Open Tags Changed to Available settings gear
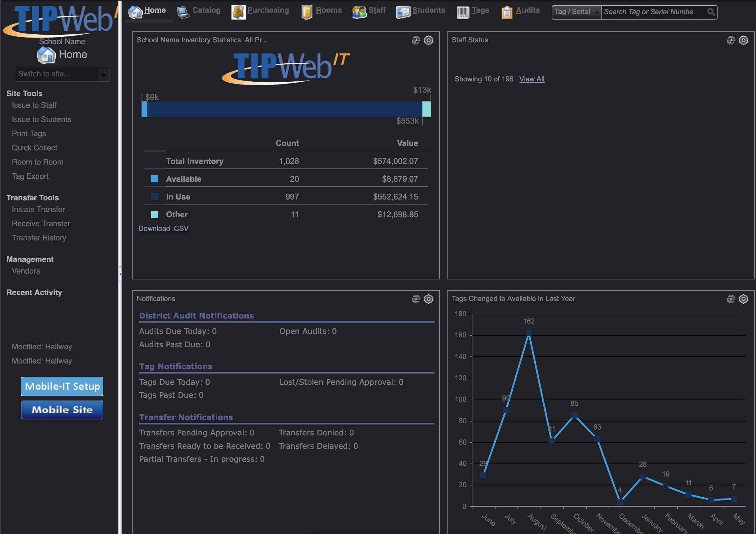The height and width of the screenshot is (534, 756). 743,299
